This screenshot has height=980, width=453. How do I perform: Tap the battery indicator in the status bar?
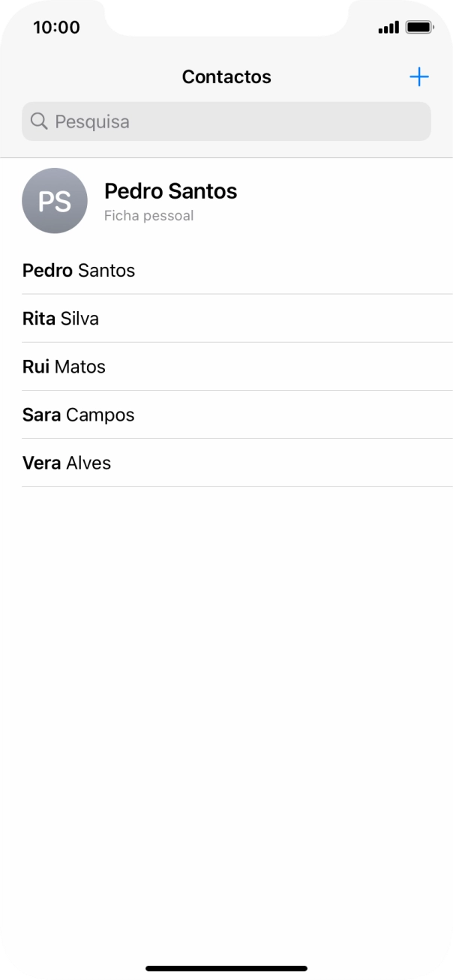418,27
